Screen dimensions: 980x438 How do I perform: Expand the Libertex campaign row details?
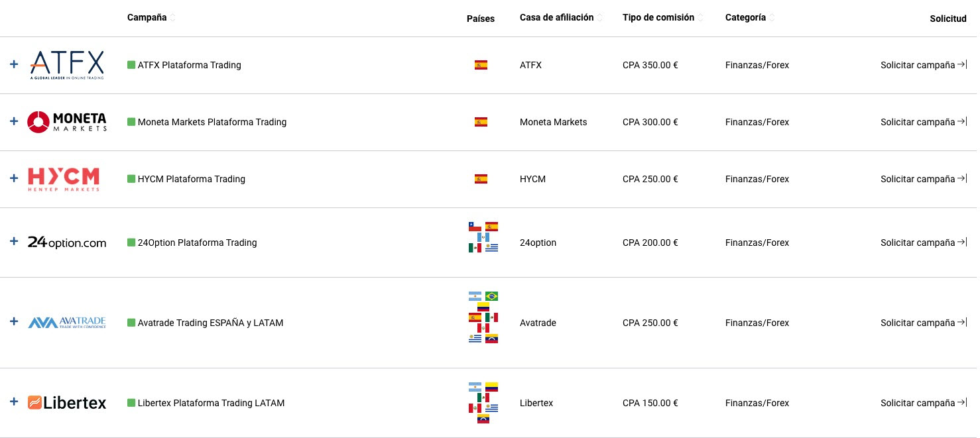tap(13, 402)
